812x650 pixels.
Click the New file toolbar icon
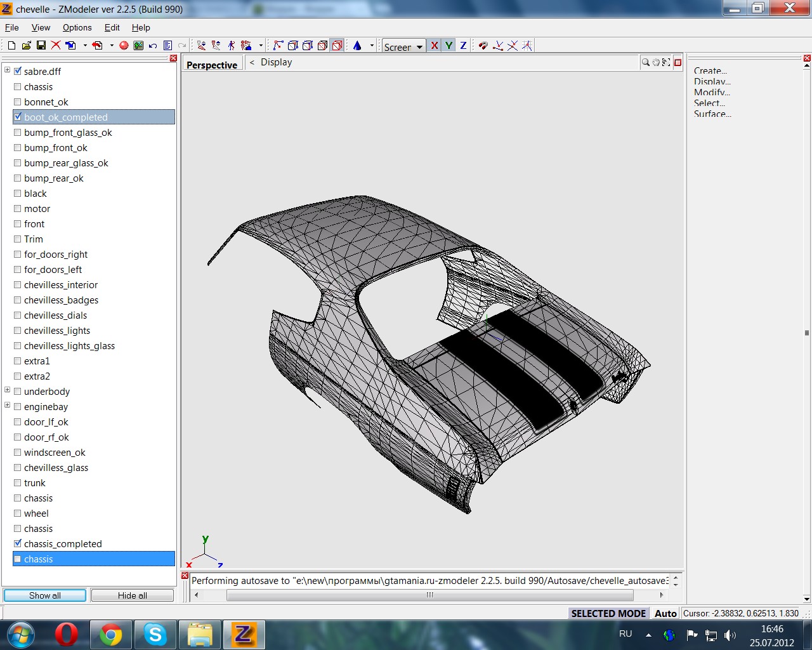[11, 45]
